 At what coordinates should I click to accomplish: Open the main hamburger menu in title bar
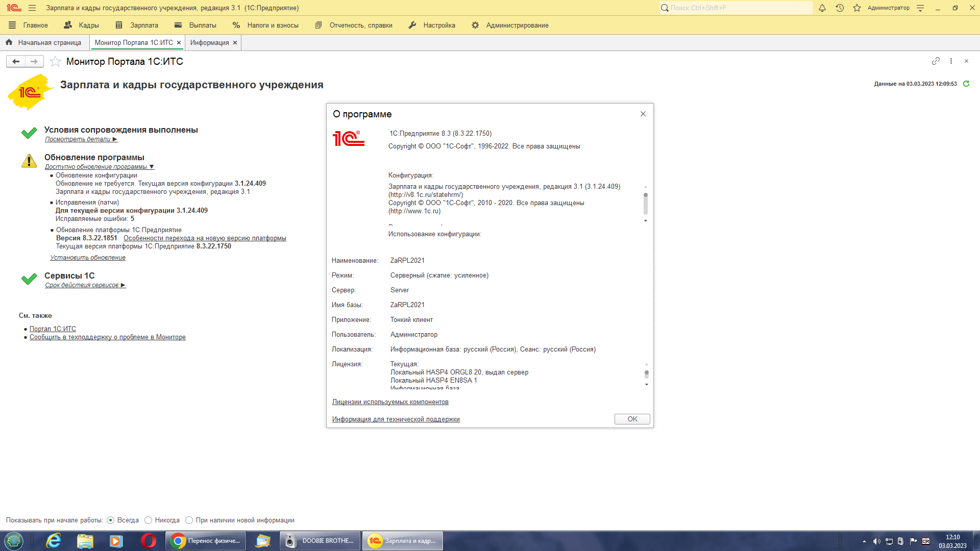pos(32,8)
